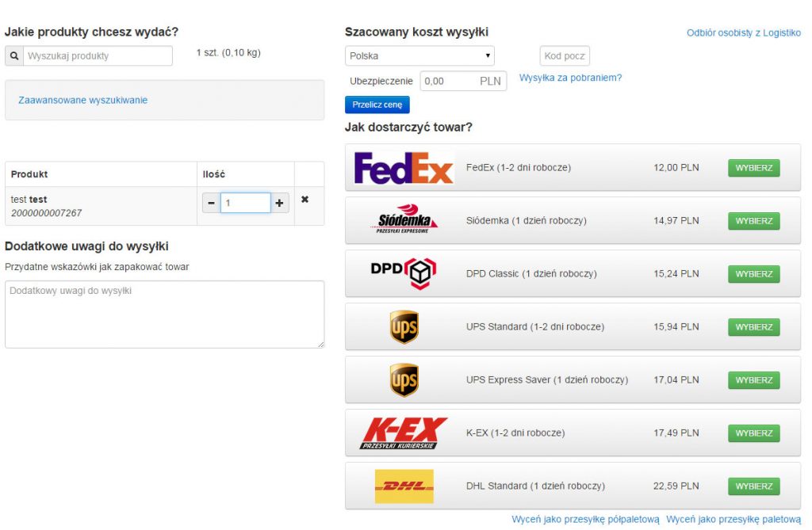Open Wysyłka za pobraniem link
The image size is (812, 530).
point(570,78)
